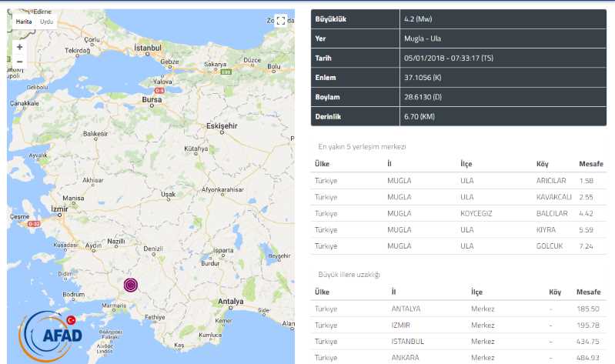
Task: Click the O-5 road shield near Bursa
Action: (x=160, y=90)
